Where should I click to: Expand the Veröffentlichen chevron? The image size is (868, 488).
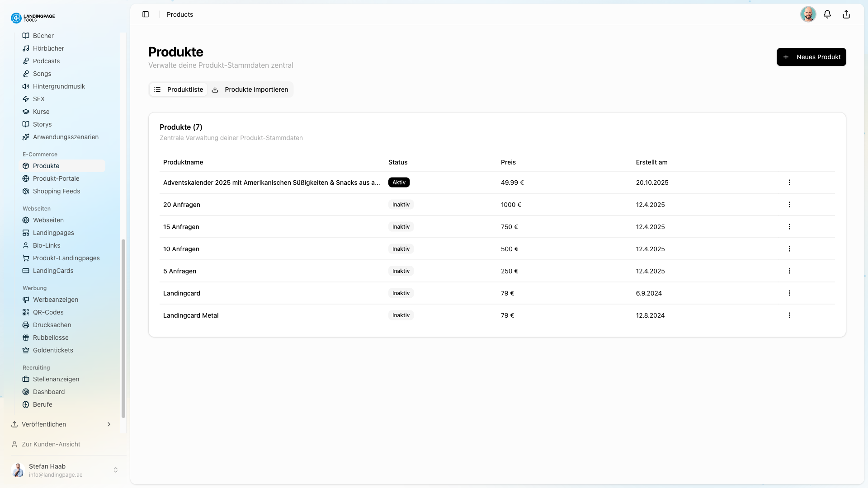coord(108,424)
